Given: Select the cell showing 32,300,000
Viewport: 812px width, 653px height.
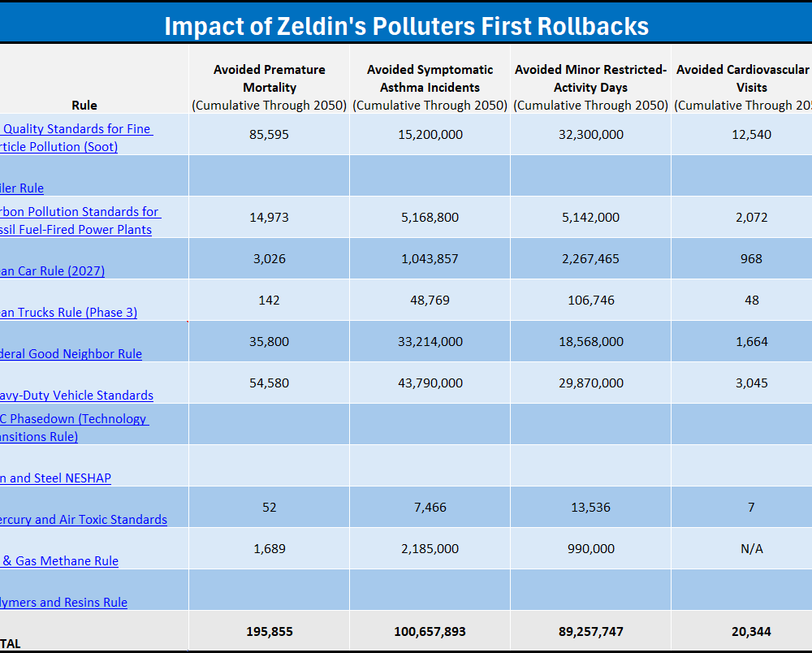Looking at the screenshot, I should (591, 134).
